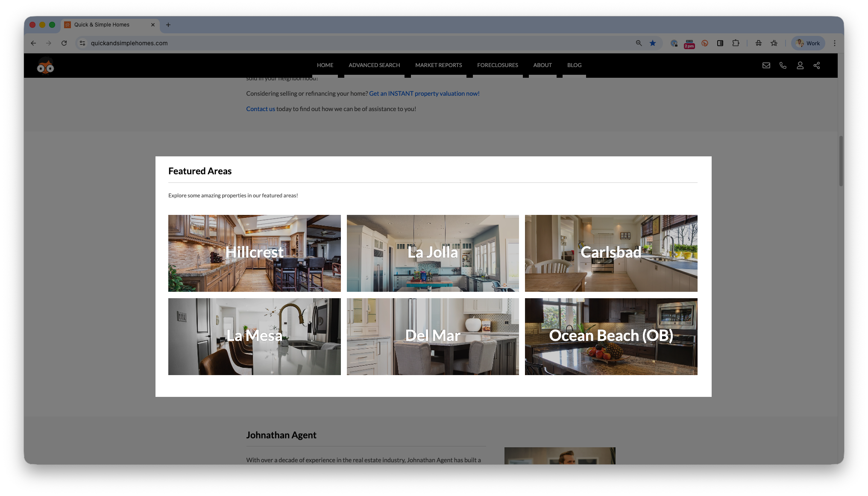Click the share icon in site header

click(816, 65)
